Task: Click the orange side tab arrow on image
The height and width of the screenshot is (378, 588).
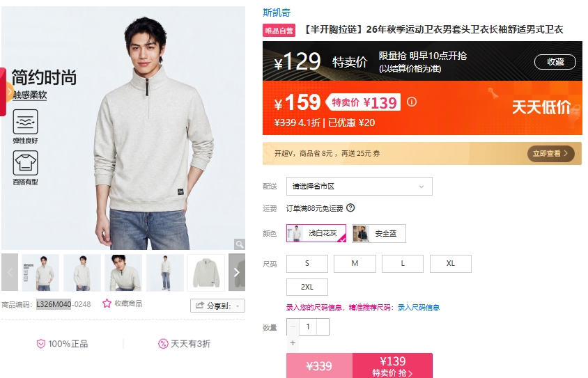Action: [8, 91]
